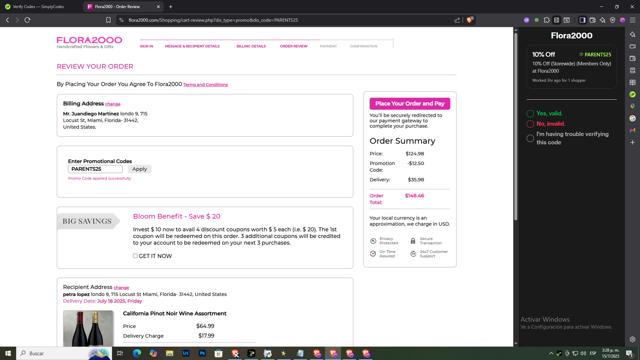The width and height of the screenshot is (640, 360).
Task: Show hidden tray icons chevron
Action: point(551,353)
